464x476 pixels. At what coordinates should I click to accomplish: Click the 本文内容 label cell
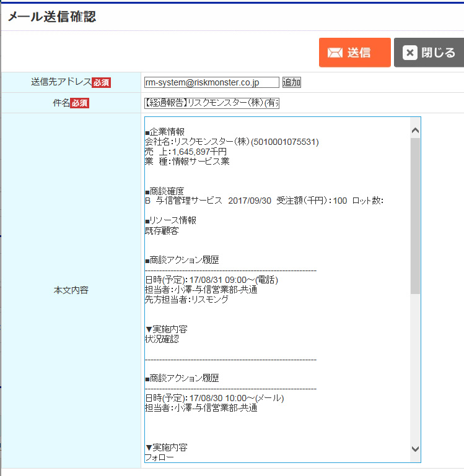point(71,290)
